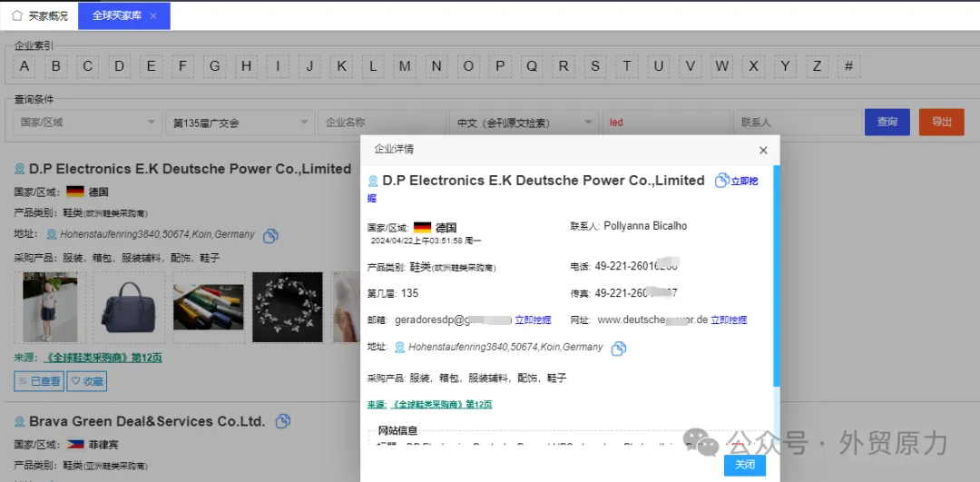Toggle the 已查看 viewed marker
980x482 pixels.
click(39, 380)
